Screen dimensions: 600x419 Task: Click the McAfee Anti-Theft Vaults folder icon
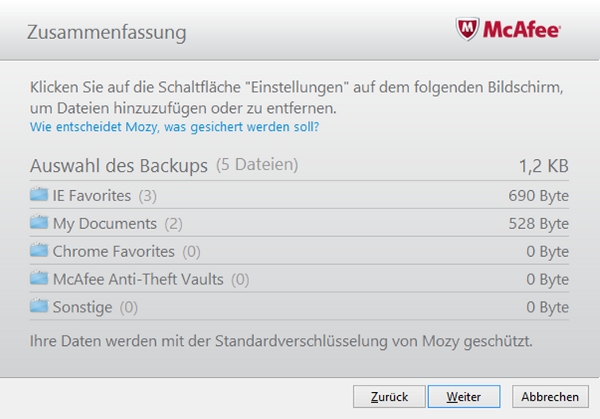point(39,278)
